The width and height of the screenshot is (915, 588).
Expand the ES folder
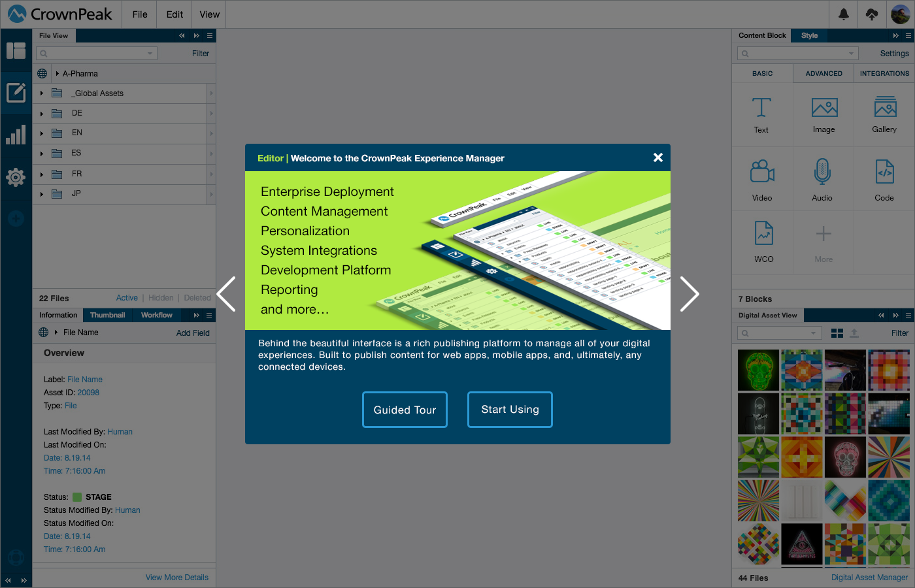42,154
